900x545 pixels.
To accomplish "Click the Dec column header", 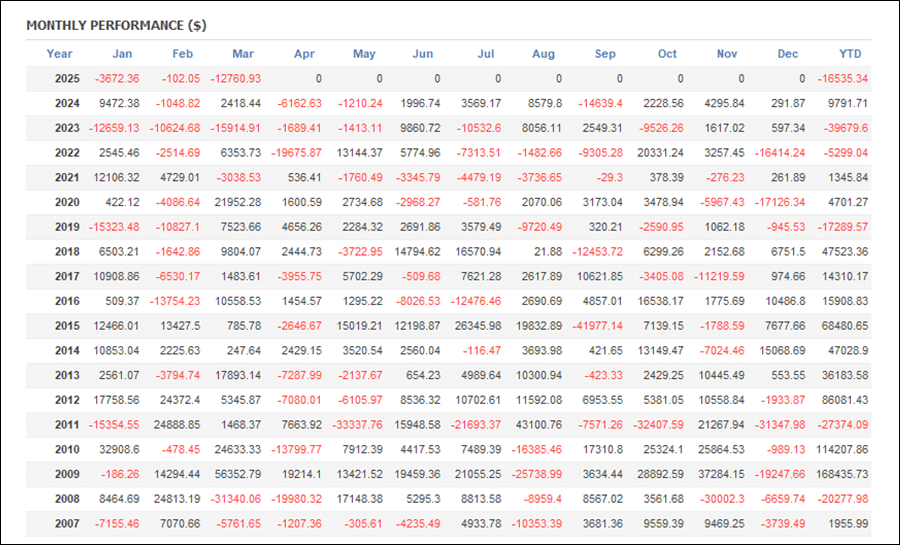I will [x=788, y=54].
